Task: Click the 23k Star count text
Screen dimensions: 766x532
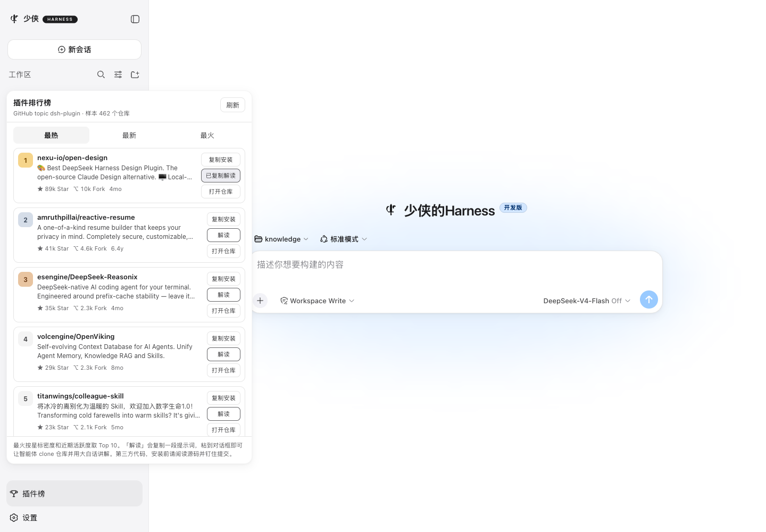Action: coord(53,427)
